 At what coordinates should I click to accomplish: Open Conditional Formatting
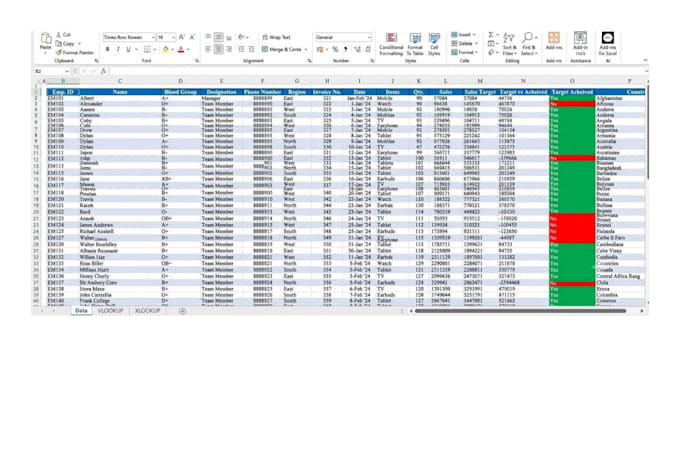pos(391,44)
